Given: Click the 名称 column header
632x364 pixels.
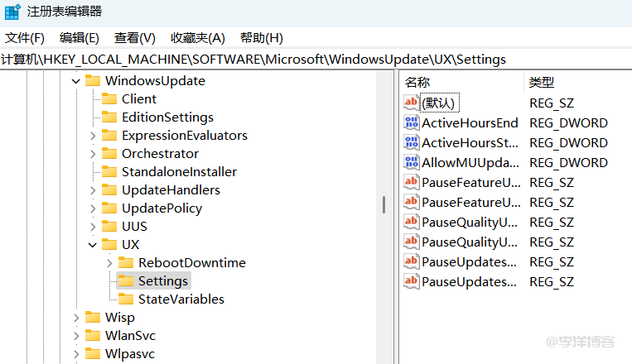Looking at the screenshot, I should (x=417, y=82).
